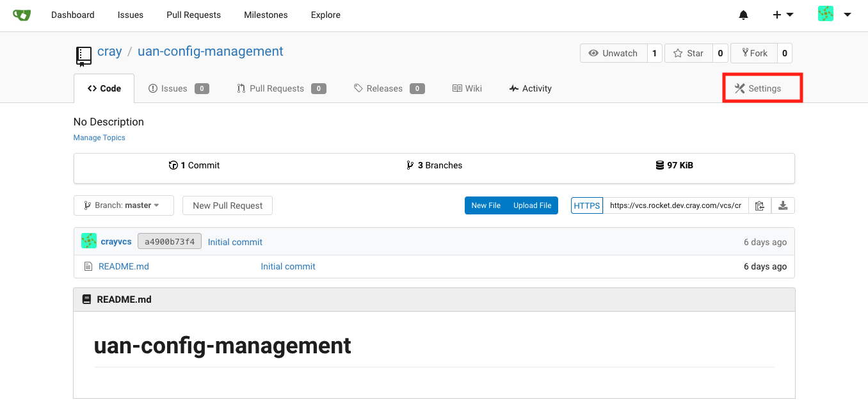Screen dimensions: 868x409
Task: Download the repository via the download icon
Action: pyautogui.click(x=783, y=205)
